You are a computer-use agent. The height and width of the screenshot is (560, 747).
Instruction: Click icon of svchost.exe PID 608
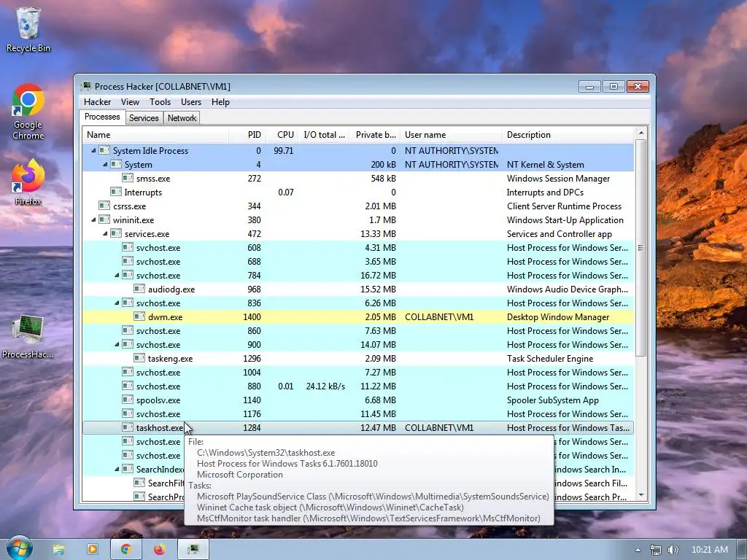pyautogui.click(x=127, y=247)
